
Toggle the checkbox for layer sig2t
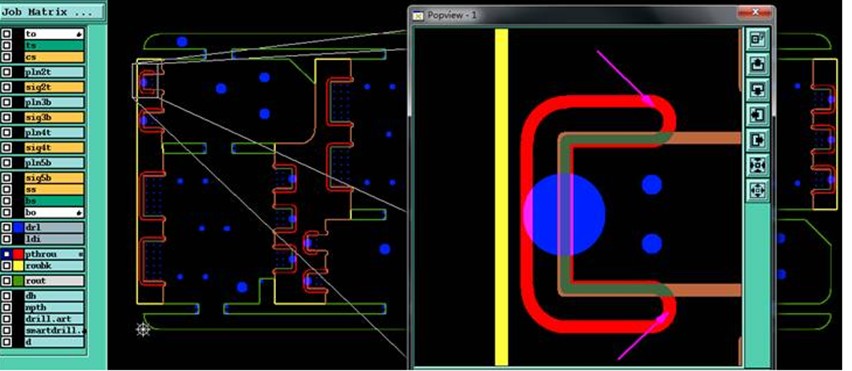[x=7, y=87]
